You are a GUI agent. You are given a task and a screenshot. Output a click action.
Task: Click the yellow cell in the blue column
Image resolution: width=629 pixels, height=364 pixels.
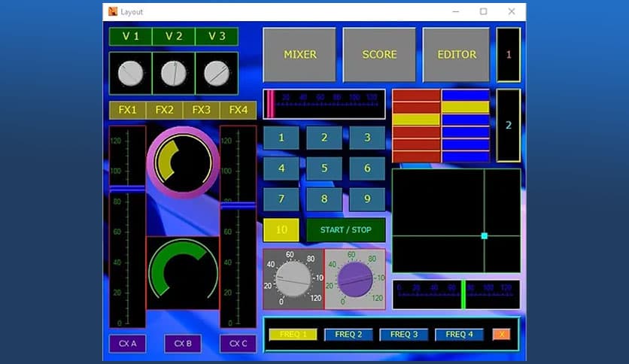465,107
